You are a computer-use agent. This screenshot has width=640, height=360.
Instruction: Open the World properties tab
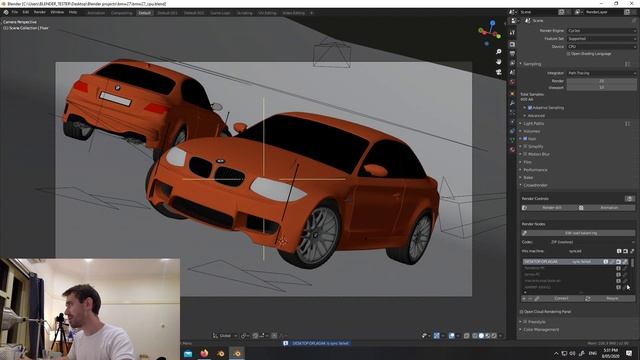point(513,82)
